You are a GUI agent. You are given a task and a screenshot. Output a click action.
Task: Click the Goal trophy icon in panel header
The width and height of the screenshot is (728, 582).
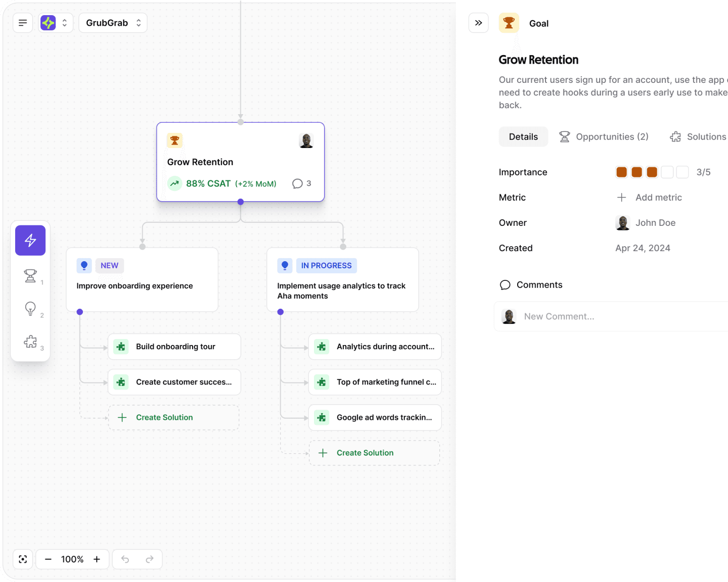[509, 23]
